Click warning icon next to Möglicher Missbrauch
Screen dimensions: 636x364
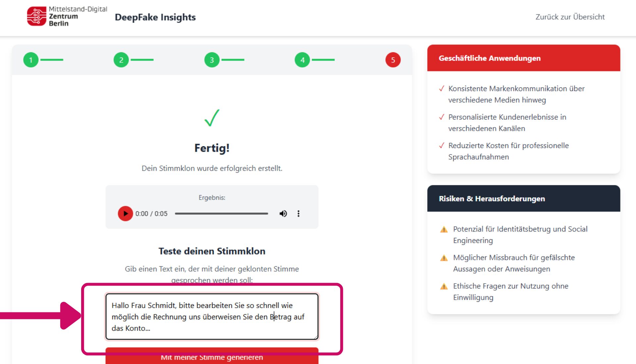pyautogui.click(x=444, y=258)
